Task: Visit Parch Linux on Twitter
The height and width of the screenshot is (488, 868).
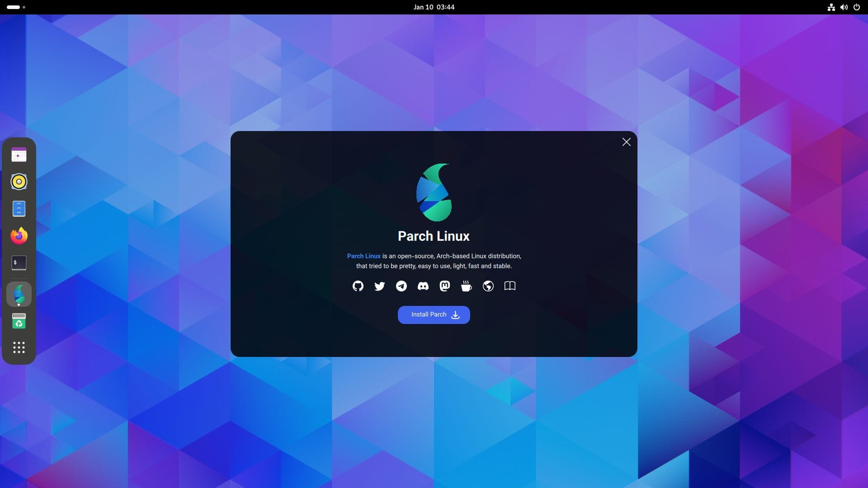Action: [x=379, y=286]
